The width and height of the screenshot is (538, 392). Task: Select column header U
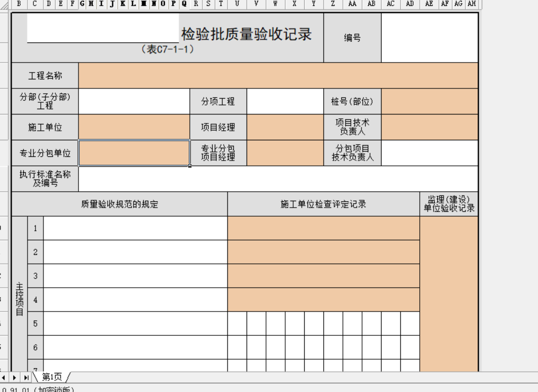click(237, 4)
